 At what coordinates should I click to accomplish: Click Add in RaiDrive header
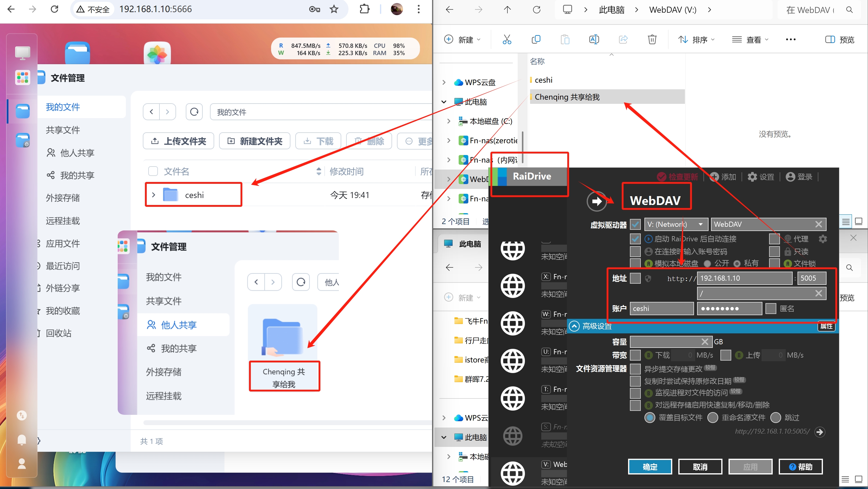723,177
